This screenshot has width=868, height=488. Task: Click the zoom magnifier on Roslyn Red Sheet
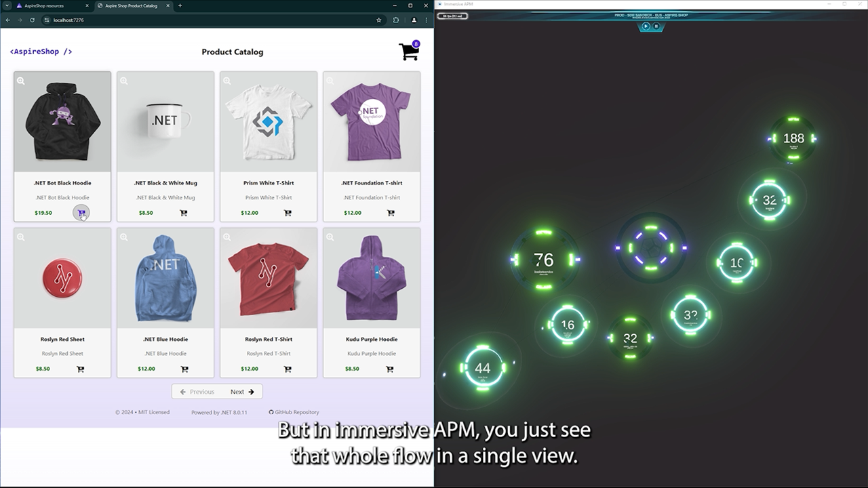click(x=20, y=237)
